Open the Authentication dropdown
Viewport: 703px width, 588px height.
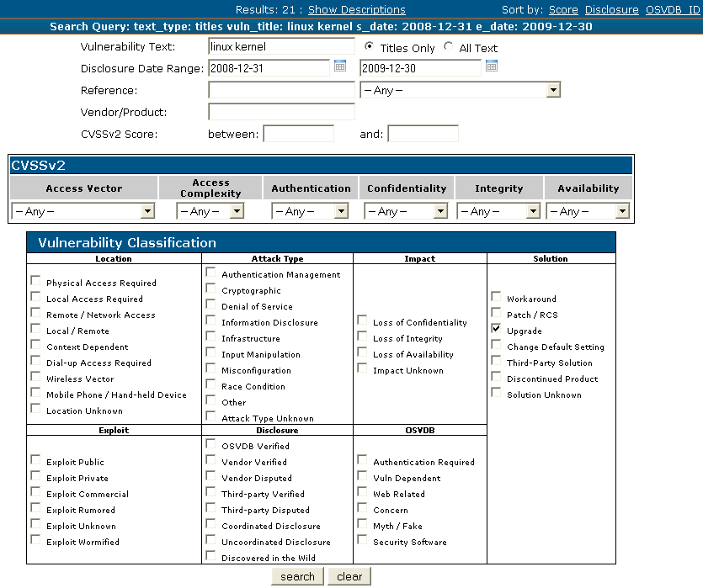(x=344, y=212)
